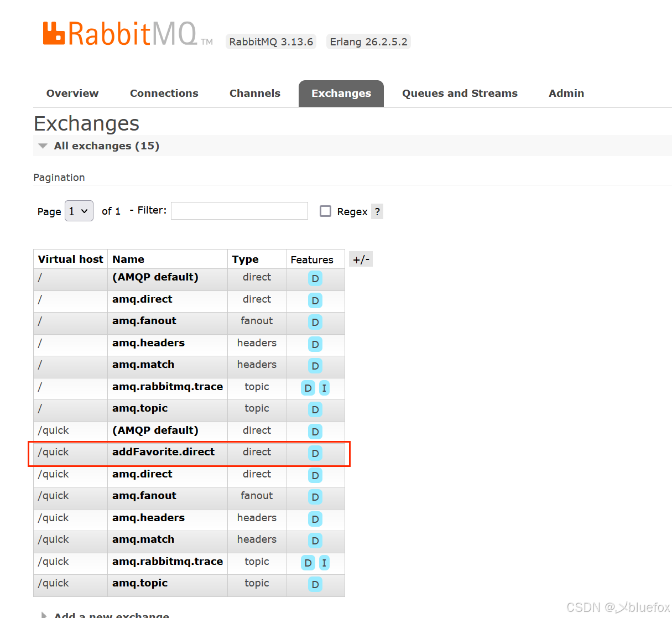Open amq.rabbitmq.trace in / vhost
This screenshot has width=672, height=618.
click(x=168, y=387)
